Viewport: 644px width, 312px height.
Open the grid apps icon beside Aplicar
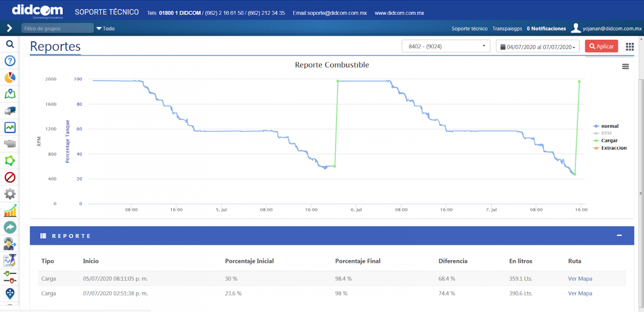point(629,46)
